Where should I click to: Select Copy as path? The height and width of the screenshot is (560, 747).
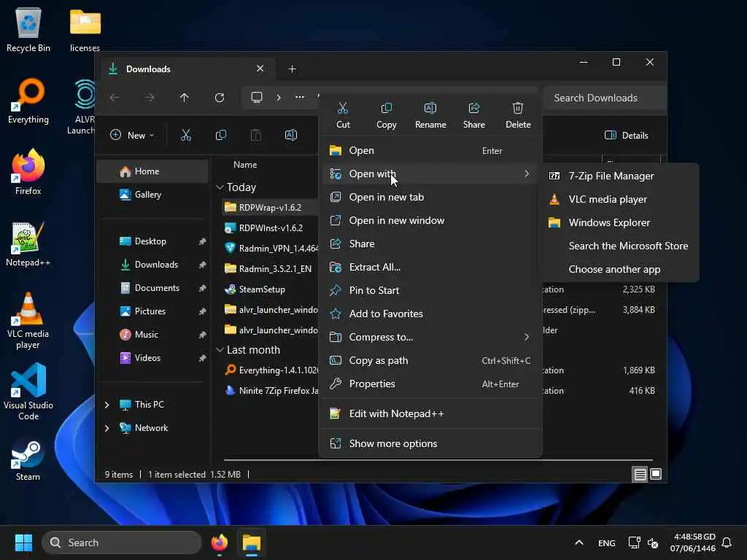(430, 360)
